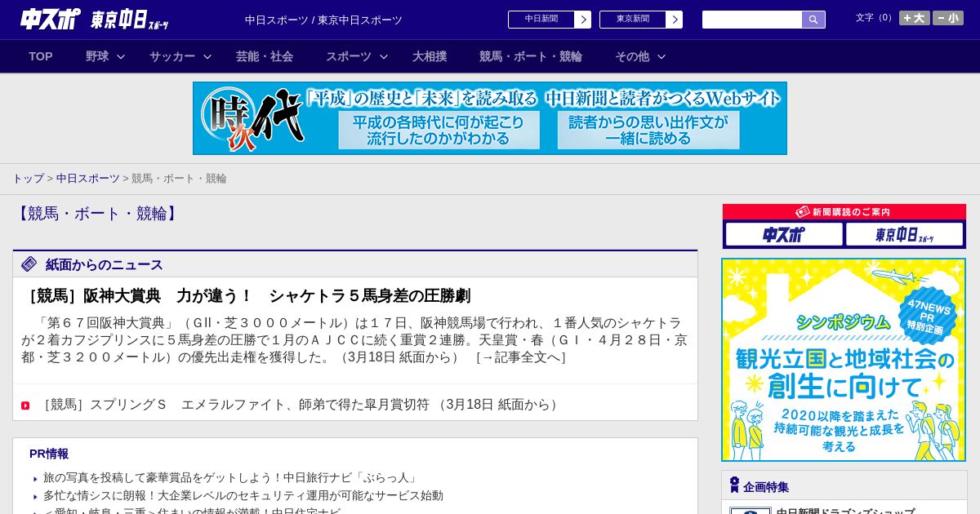The image size is (980, 514).
Task: Click the 中日スポーツ / 東京中日スポーツ header text
Action: pos(323,20)
